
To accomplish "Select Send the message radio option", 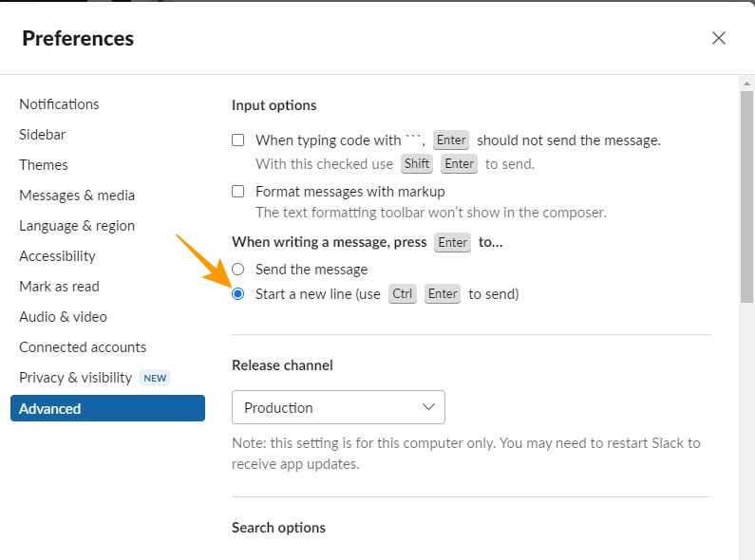I will click(x=237, y=269).
